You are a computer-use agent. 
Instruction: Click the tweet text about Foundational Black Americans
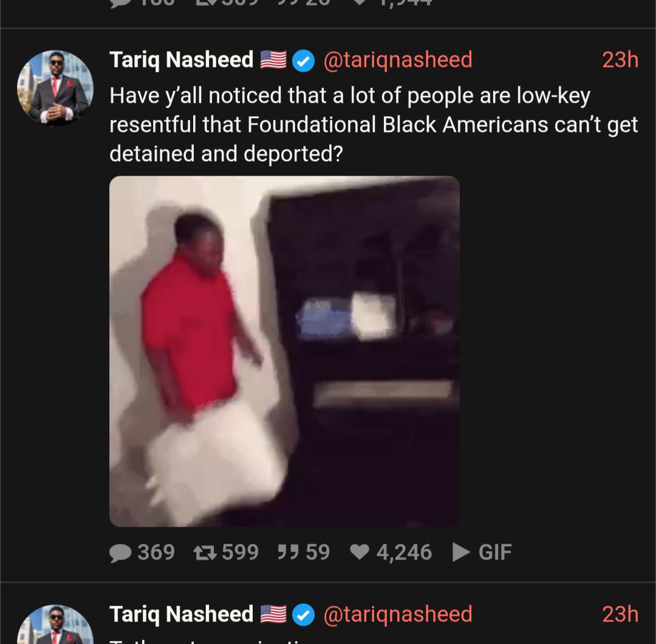click(374, 125)
